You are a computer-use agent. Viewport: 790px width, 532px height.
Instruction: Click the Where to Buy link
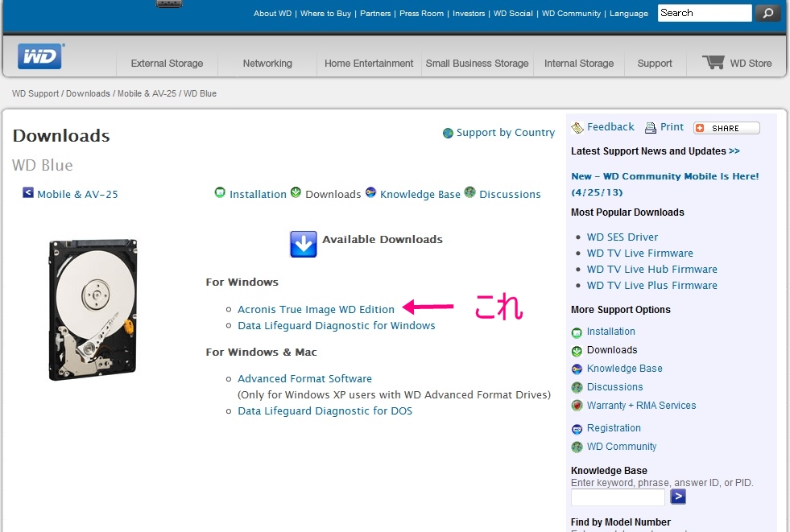325,14
